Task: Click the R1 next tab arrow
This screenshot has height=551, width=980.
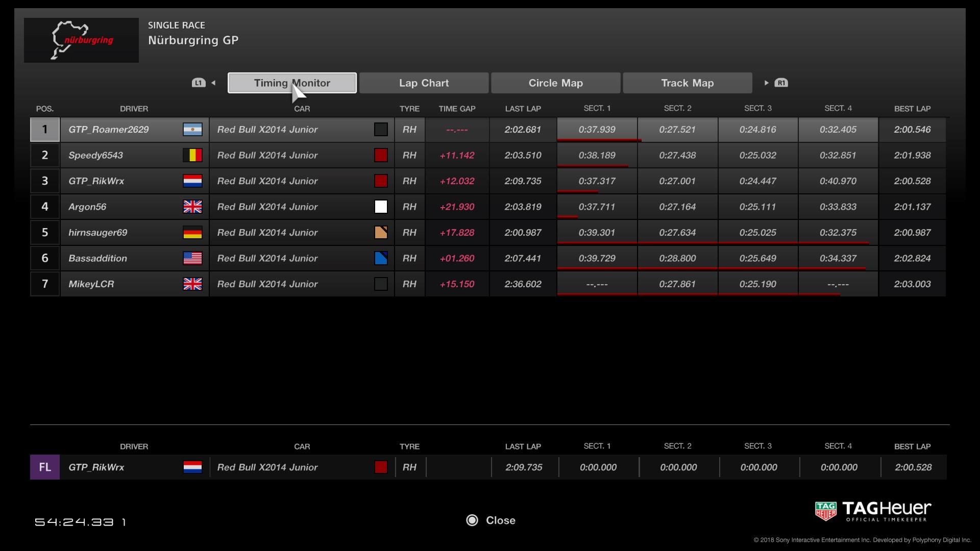Action: pos(776,83)
